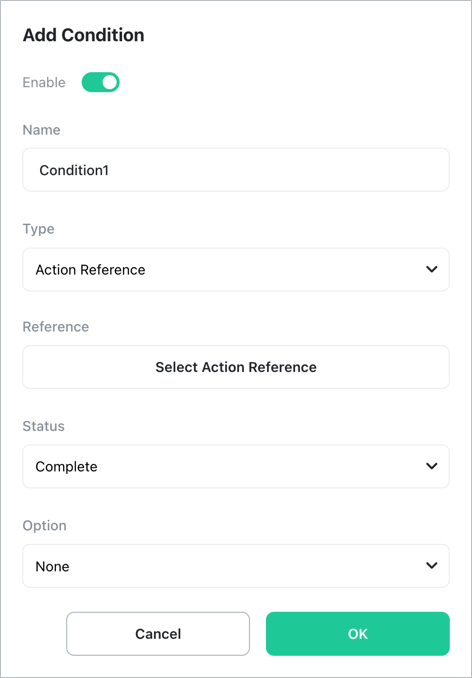Click the Complete text in Status box
The image size is (472, 678).
tap(67, 467)
